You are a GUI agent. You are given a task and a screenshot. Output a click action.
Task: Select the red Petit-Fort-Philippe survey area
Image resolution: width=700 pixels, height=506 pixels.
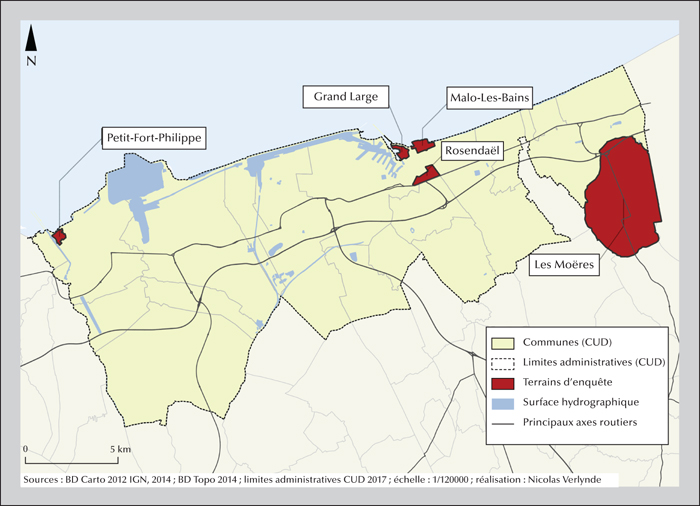[x=59, y=236]
